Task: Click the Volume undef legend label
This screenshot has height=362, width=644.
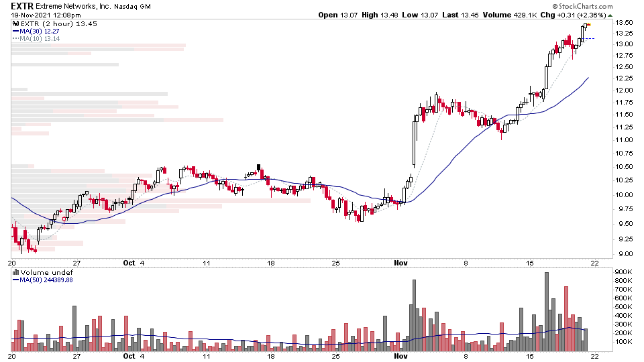Action: 47,273
